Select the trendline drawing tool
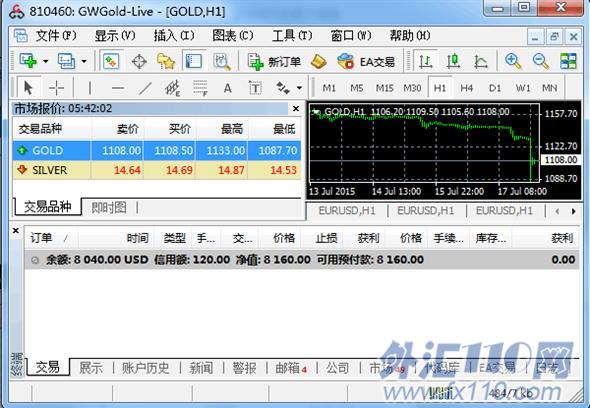590x408 pixels. coord(145,88)
